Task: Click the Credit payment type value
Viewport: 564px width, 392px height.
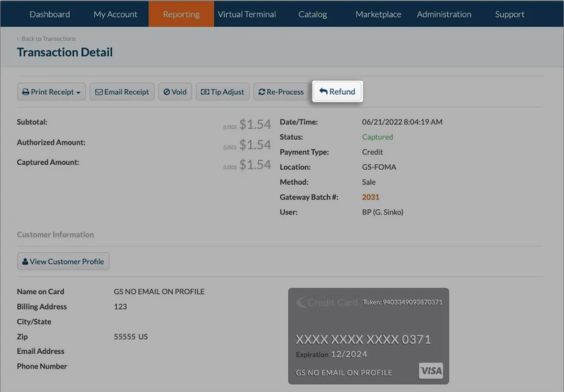Action: coord(372,152)
